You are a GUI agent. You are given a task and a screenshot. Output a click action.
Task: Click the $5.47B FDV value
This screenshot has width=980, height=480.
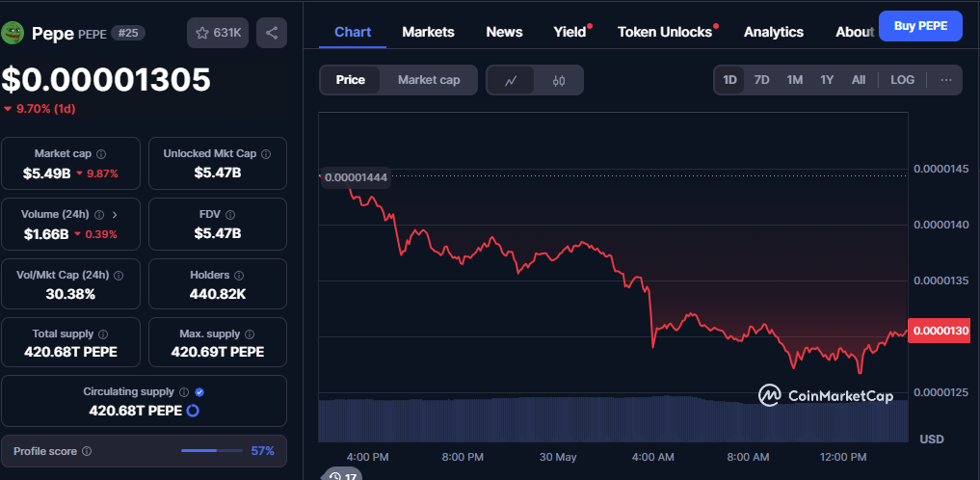click(x=218, y=234)
